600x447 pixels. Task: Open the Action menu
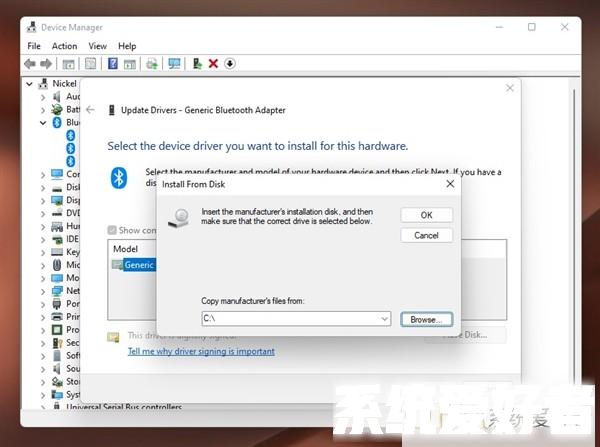click(64, 46)
